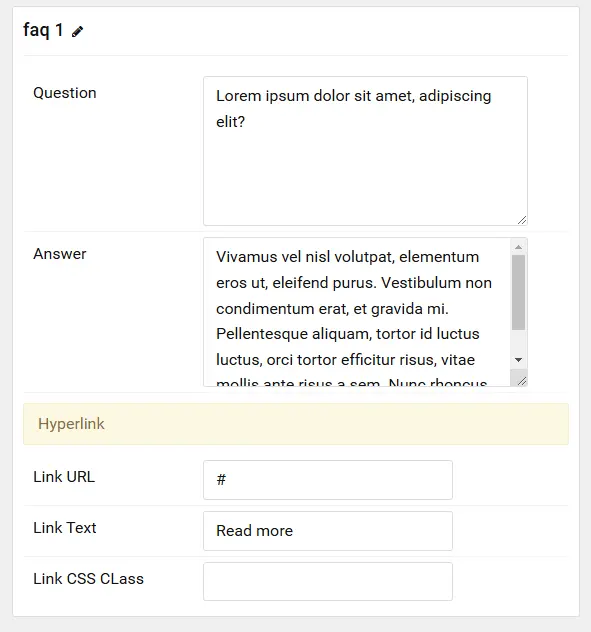Click the Answer textarea scrollbar thumb
591x632 pixels.
click(518, 293)
